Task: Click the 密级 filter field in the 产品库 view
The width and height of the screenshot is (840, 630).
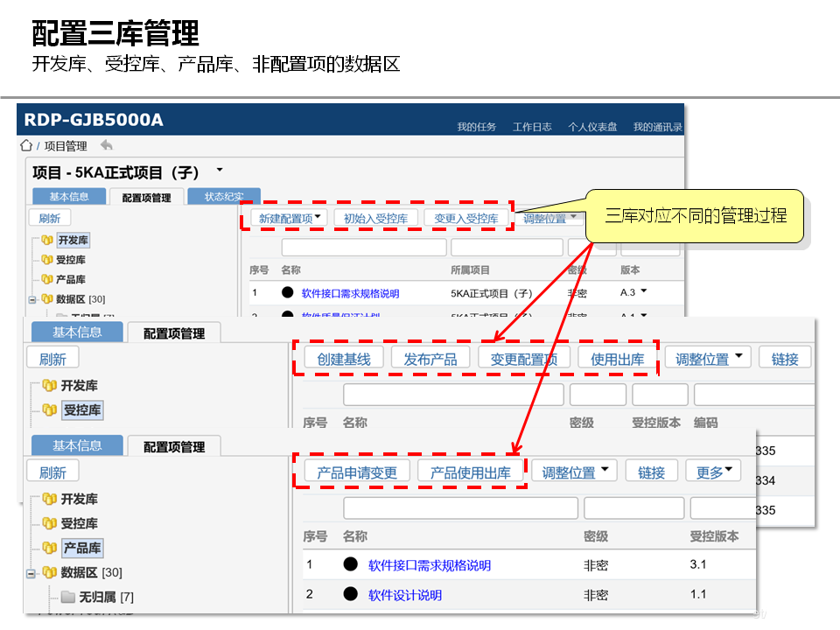Action: 634,507
